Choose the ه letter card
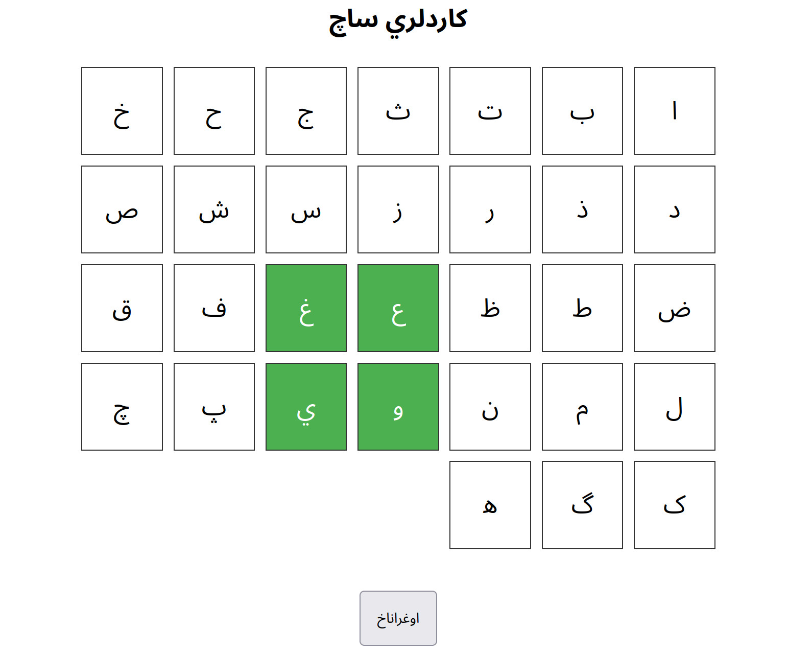The image size is (812, 654). (490, 505)
